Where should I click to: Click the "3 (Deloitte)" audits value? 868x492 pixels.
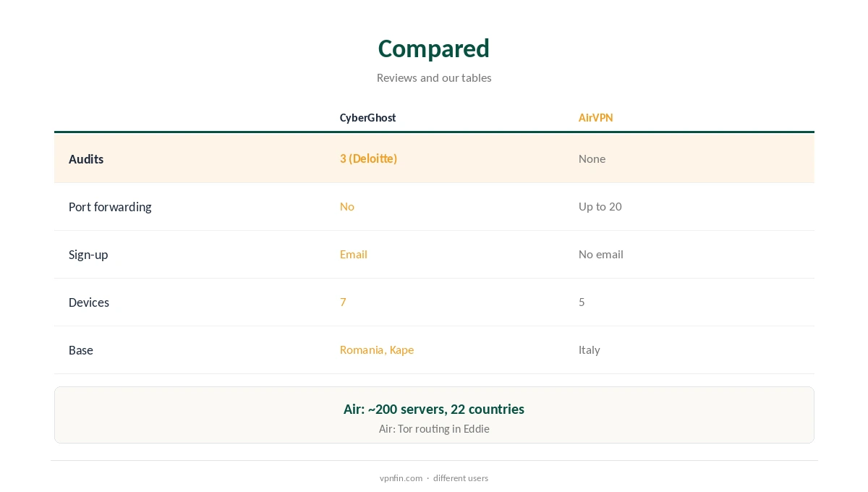pos(368,158)
